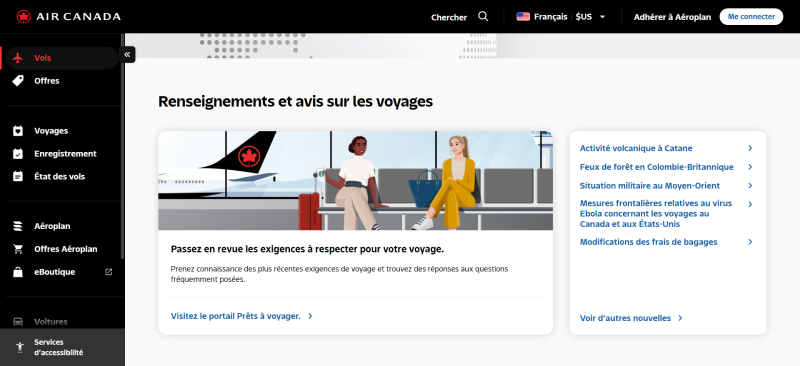The width and height of the screenshot is (800, 366).
Task: Open the Modifications des frais de bagages notice
Action: coord(648,242)
